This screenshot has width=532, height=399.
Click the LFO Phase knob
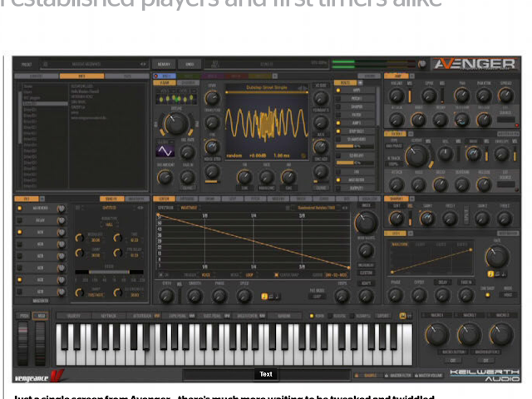pos(396,295)
